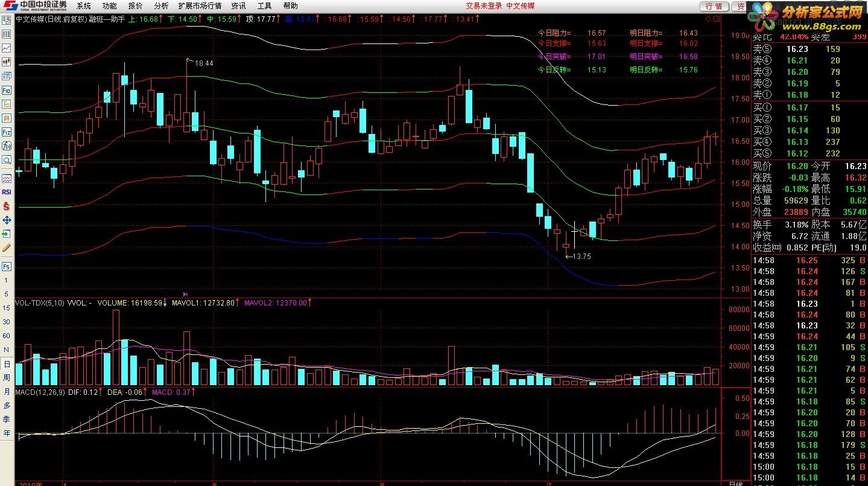
Task: Click the small square window icon above price axis
Action: 716,19
